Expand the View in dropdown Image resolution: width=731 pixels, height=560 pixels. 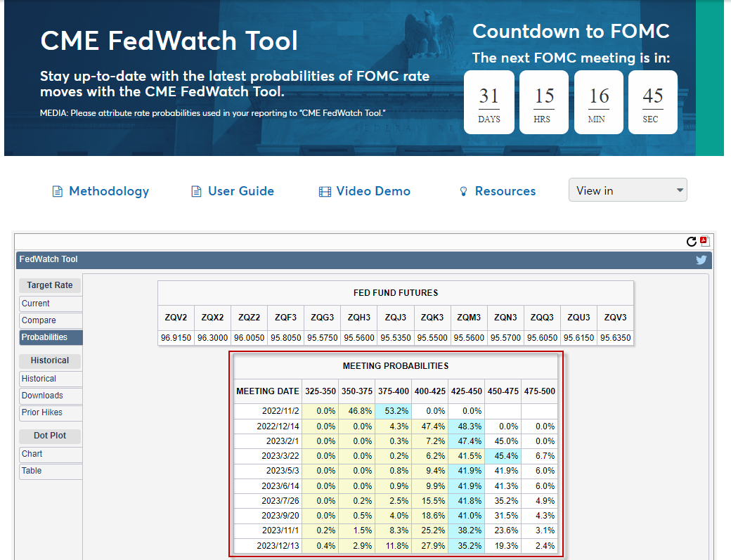628,190
